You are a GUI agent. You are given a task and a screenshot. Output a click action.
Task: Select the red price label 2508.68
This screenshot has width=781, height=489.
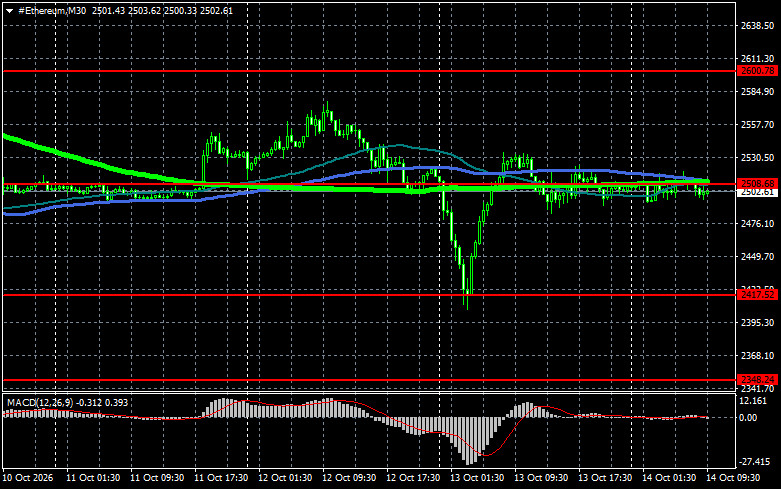tap(757, 183)
